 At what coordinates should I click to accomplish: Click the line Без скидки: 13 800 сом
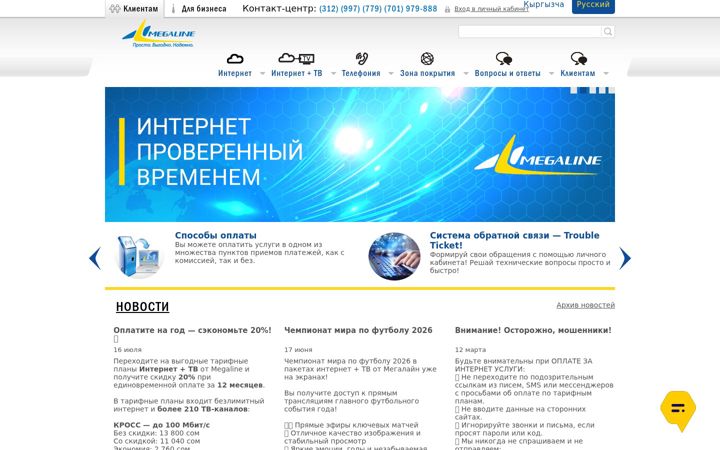pos(156,433)
